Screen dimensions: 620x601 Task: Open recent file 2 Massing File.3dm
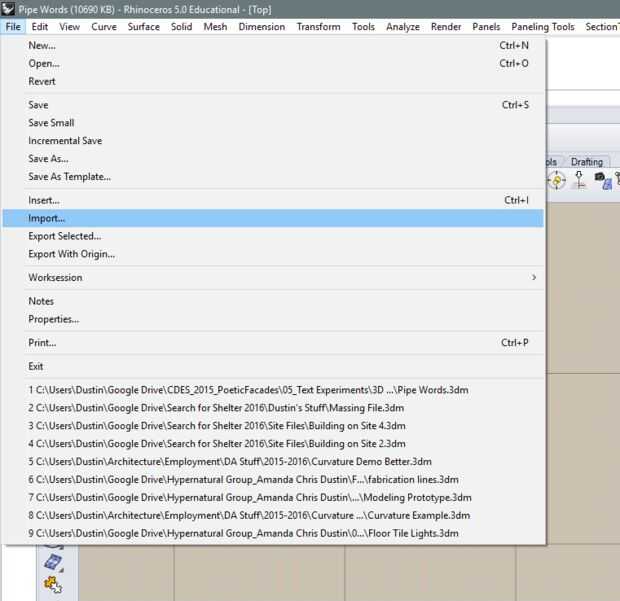(x=273, y=408)
